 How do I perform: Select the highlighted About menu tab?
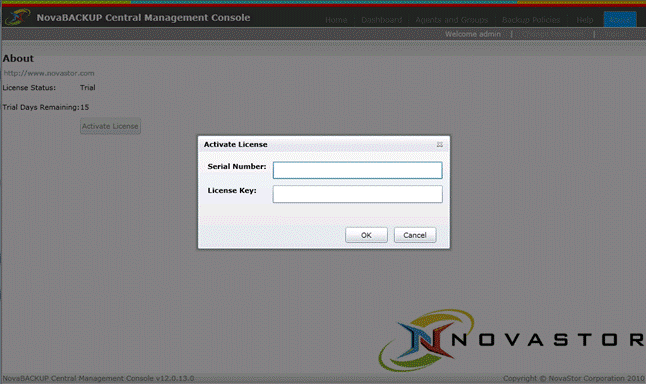(x=620, y=20)
